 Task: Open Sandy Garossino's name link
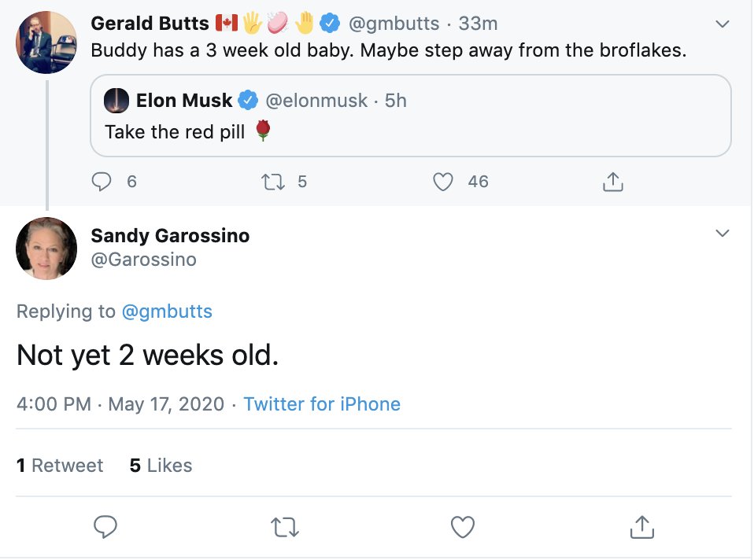click(x=170, y=235)
